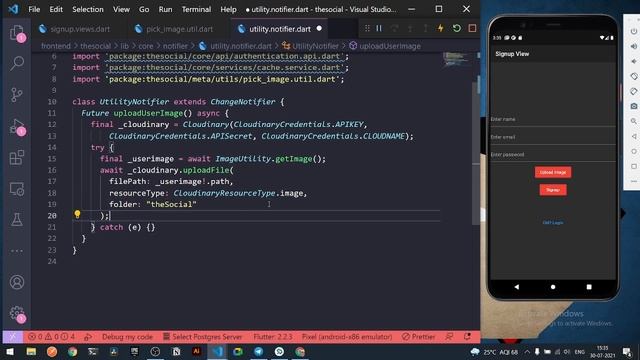Click emulator volume up button

point(633,46)
